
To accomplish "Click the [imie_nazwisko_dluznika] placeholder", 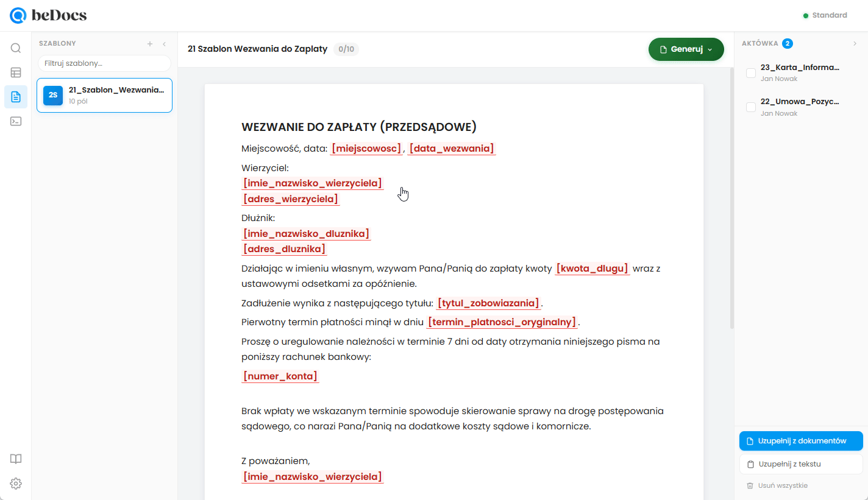I will [306, 234].
